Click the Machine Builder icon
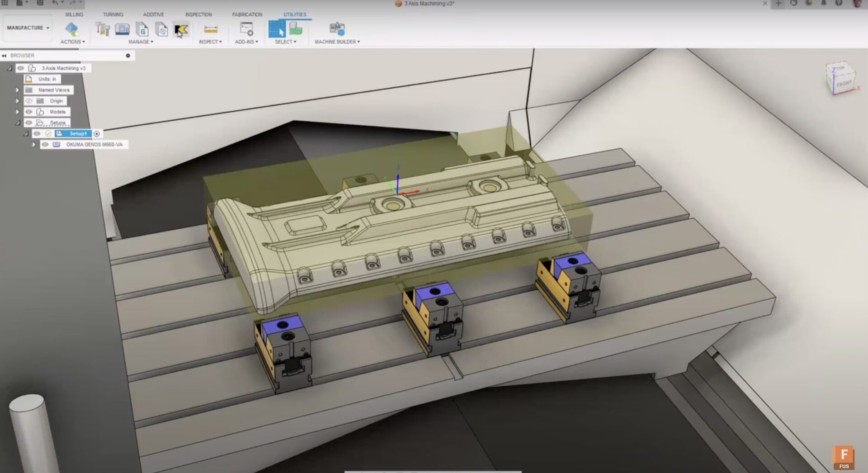Viewport: 868px width, 473px height. click(336, 29)
